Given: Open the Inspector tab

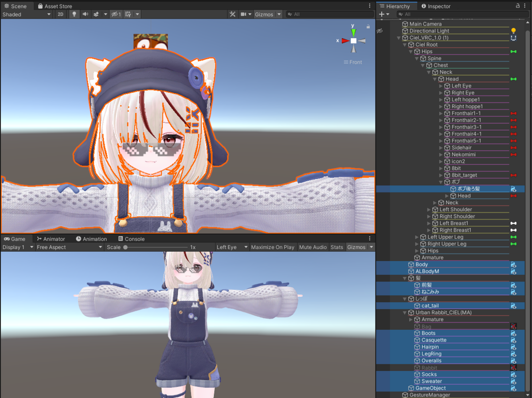Looking at the screenshot, I should (438, 6).
